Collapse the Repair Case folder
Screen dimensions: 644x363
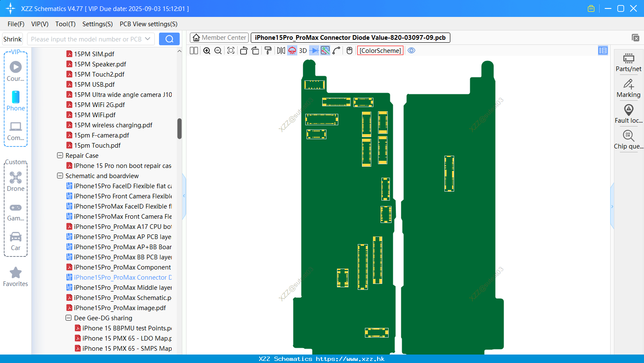click(60, 155)
